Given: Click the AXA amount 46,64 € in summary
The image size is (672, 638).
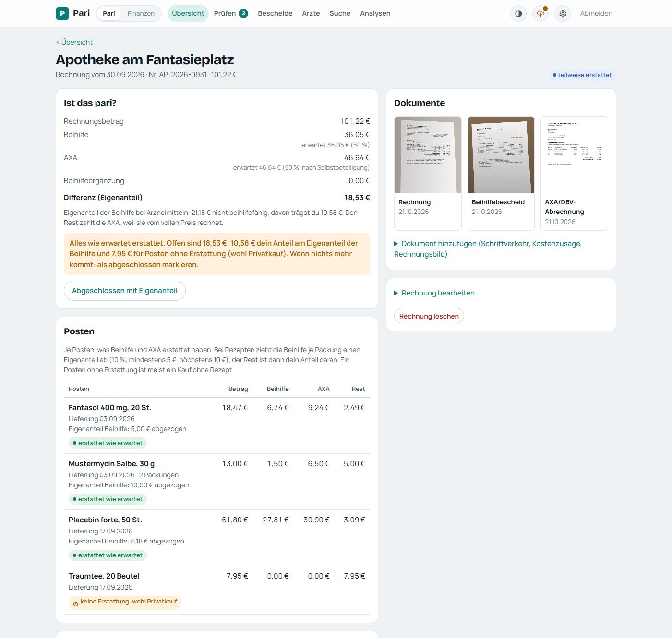Looking at the screenshot, I should [x=357, y=158].
